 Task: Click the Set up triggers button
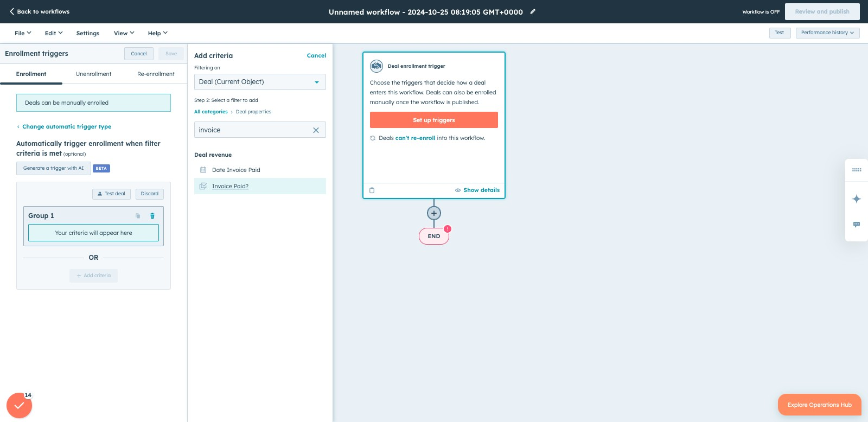434,120
